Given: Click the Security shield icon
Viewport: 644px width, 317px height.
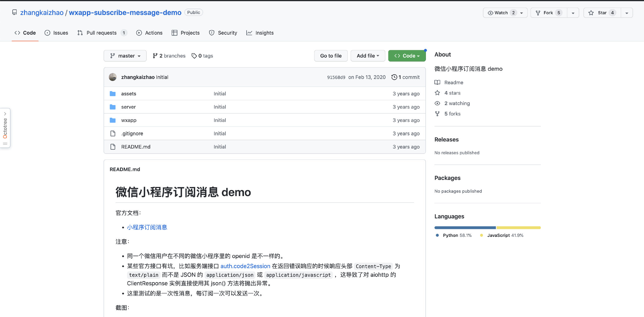Looking at the screenshot, I should click(212, 33).
